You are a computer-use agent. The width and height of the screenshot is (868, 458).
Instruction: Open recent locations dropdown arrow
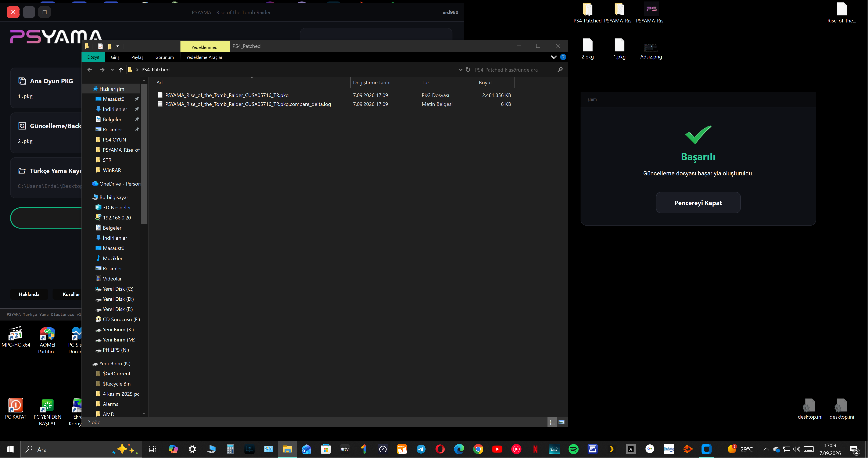[112, 70]
